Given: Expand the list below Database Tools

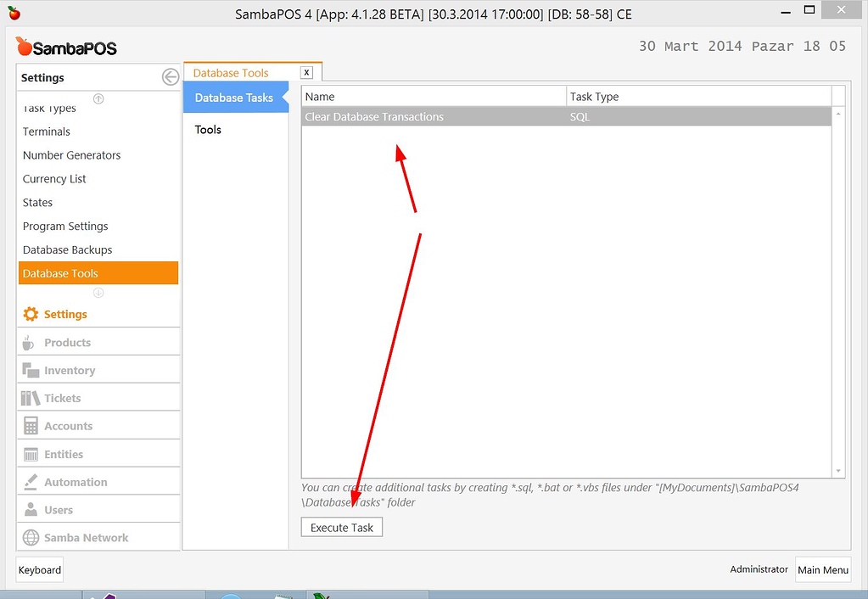Looking at the screenshot, I should pyautogui.click(x=98, y=293).
